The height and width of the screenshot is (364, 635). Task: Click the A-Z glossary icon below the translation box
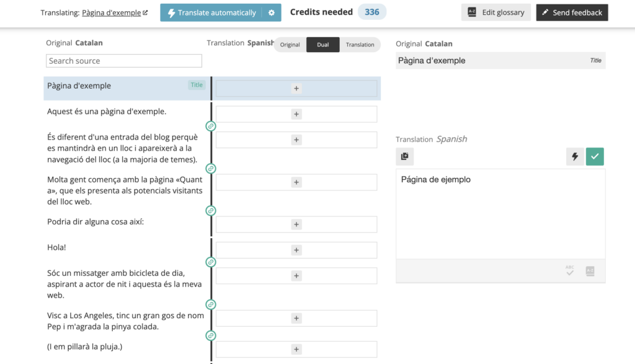(x=590, y=271)
